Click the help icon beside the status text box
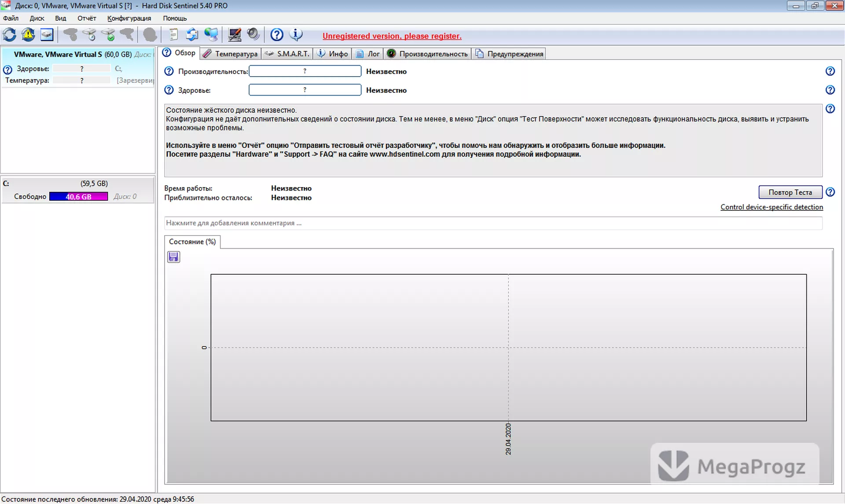845x504 pixels. pyautogui.click(x=830, y=109)
